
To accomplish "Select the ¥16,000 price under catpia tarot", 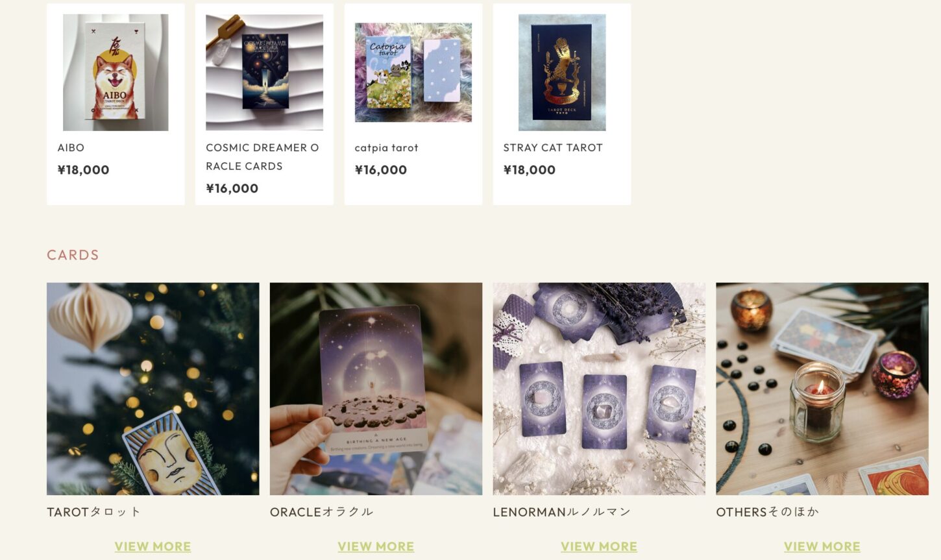I will pos(380,170).
